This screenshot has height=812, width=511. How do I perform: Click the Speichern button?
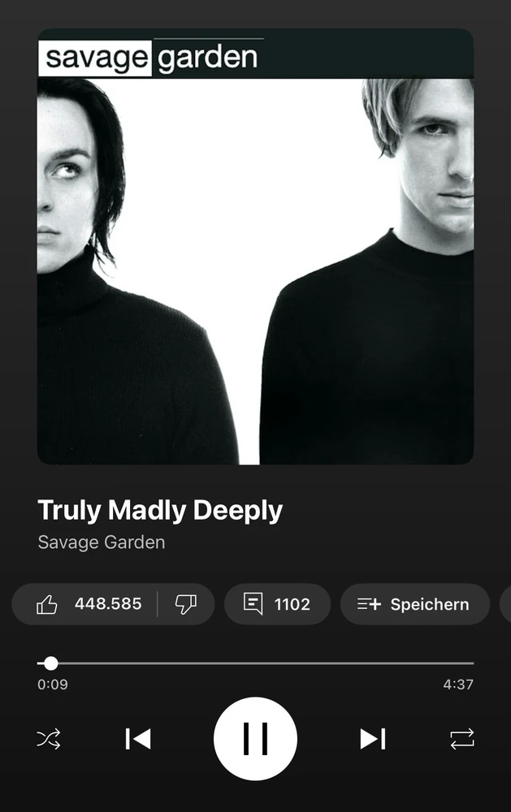pos(414,604)
